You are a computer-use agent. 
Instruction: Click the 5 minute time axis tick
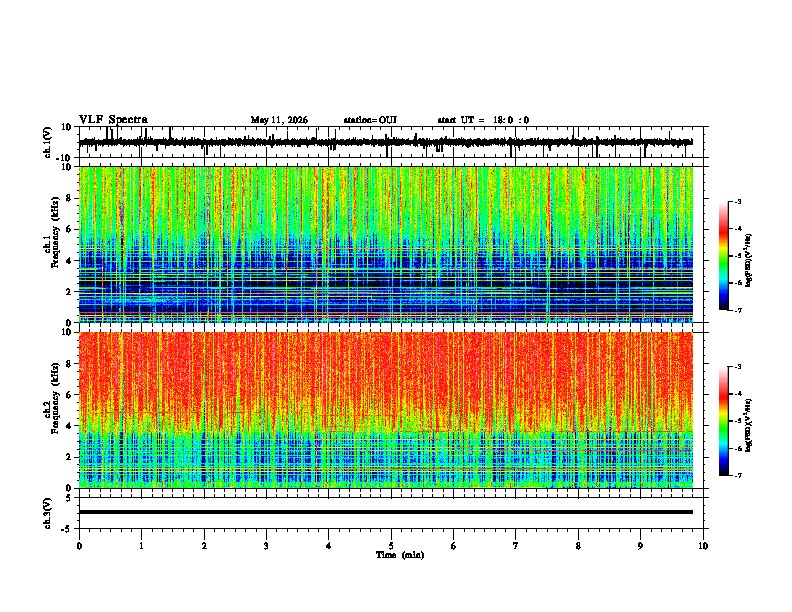391,546
